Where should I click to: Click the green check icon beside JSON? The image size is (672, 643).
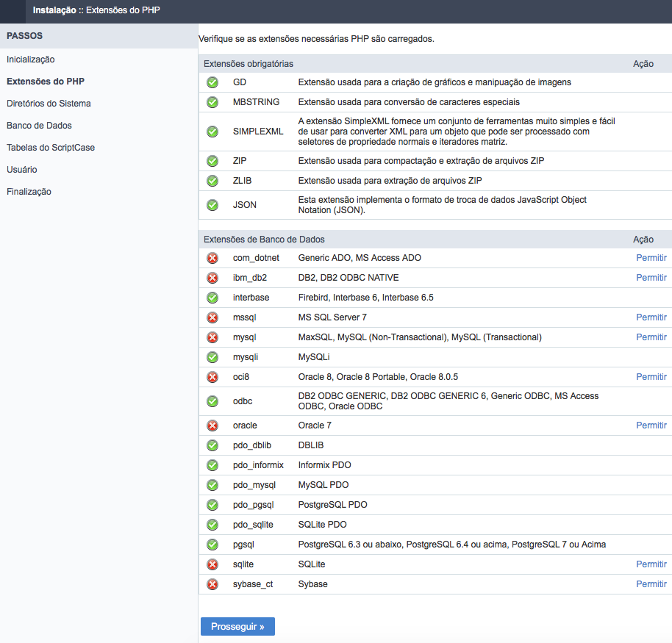pyautogui.click(x=212, y=205)
